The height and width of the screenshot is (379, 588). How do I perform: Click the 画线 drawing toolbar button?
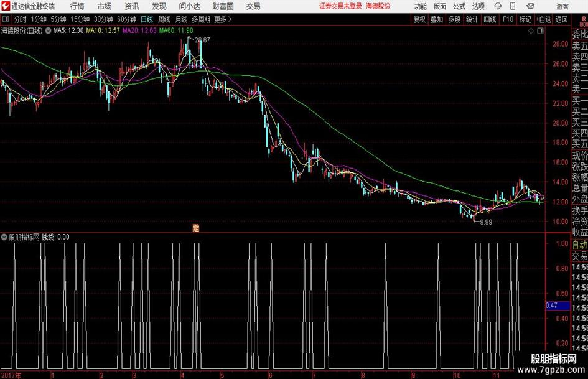pos(490,19)
